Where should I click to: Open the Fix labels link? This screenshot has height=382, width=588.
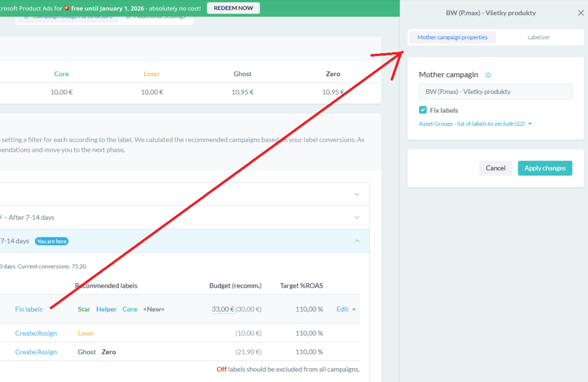(28, 309)
